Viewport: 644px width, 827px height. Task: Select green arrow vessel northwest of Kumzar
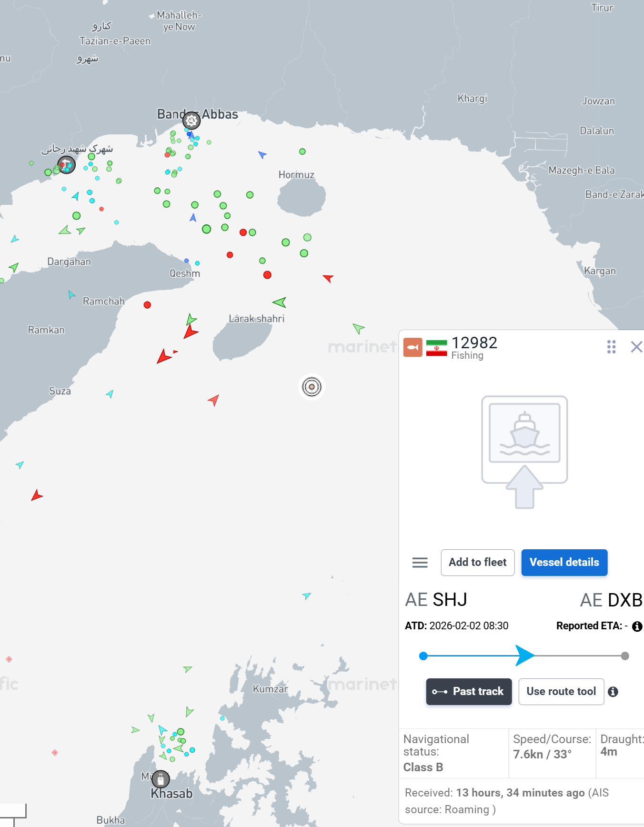click(188, 669)
